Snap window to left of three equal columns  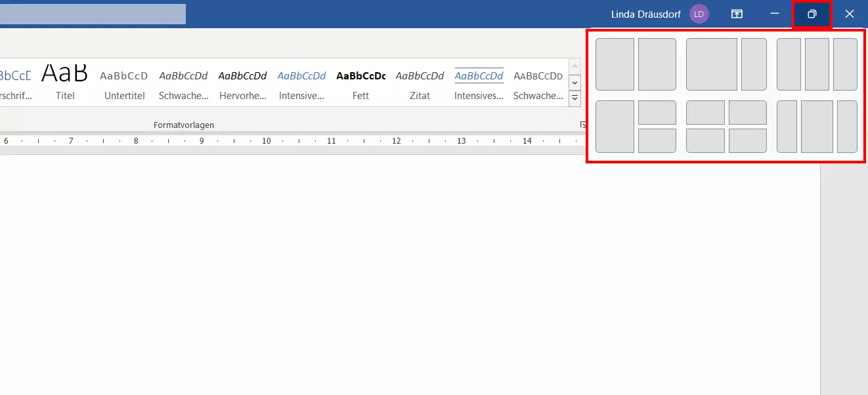(789, 64)
